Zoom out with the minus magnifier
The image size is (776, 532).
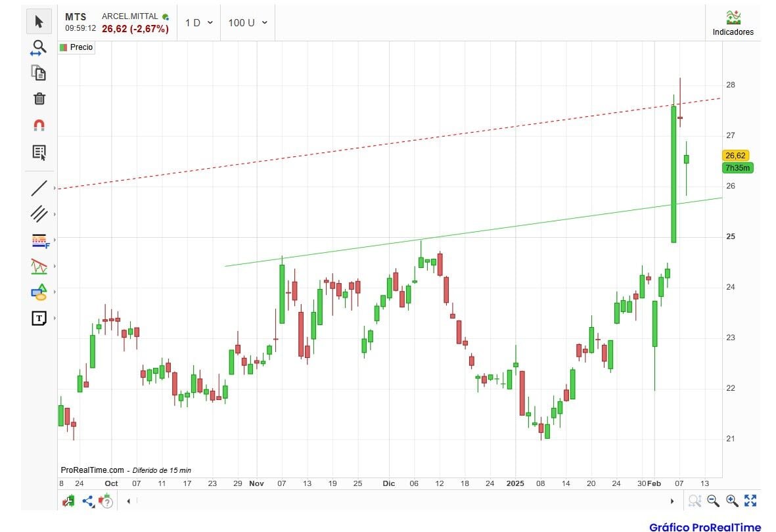[713, 501]
